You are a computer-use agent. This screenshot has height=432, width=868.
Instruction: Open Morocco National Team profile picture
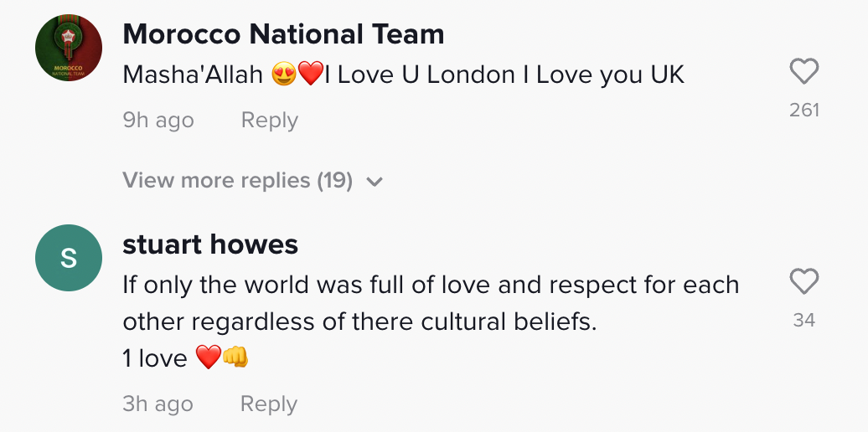point(69,49)
